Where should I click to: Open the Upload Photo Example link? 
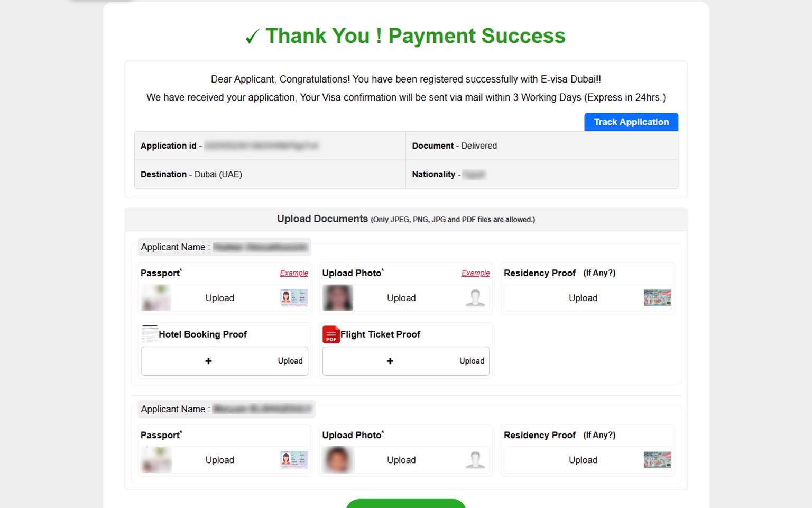click(x=475, y=273)
